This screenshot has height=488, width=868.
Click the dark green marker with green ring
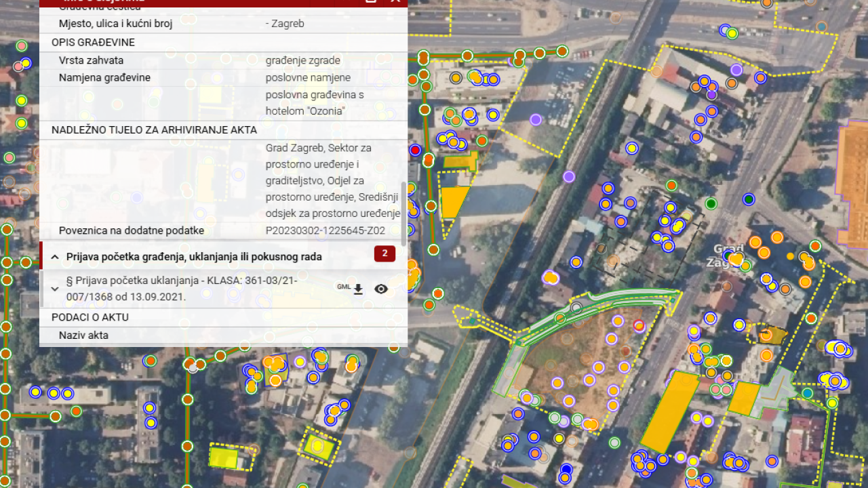click(711, 203)
